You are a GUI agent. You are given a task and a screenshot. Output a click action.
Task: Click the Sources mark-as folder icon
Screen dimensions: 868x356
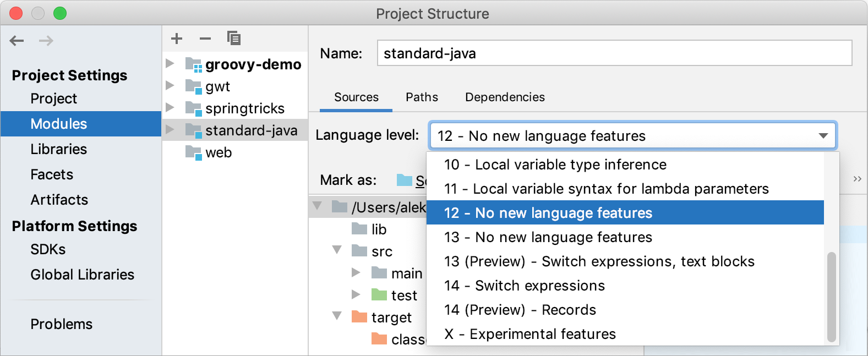405,180
